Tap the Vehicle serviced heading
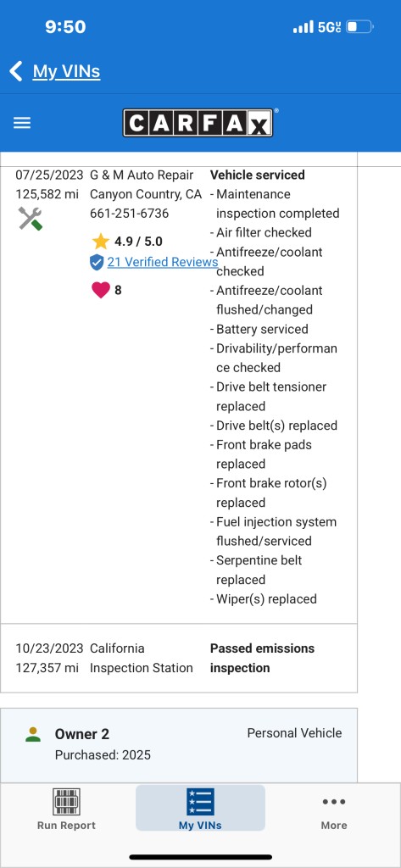This screenshot has width=401, height=868. (258, 175)
